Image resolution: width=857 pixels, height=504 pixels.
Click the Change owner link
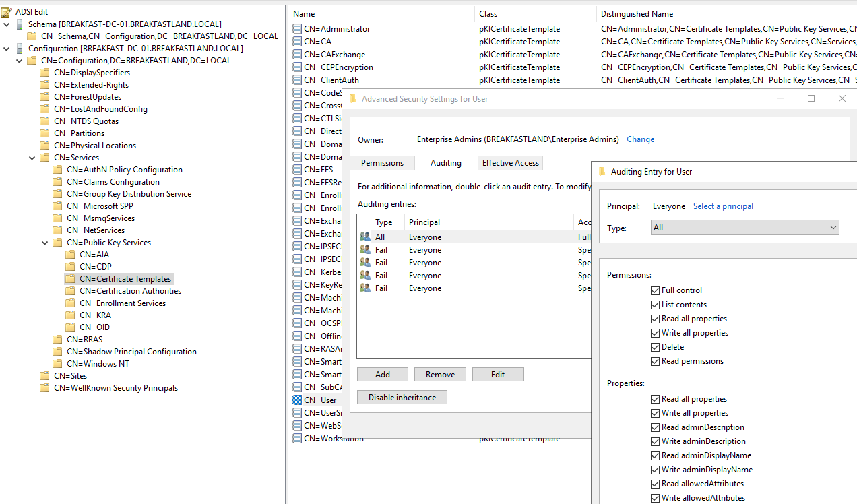[640, 139]
